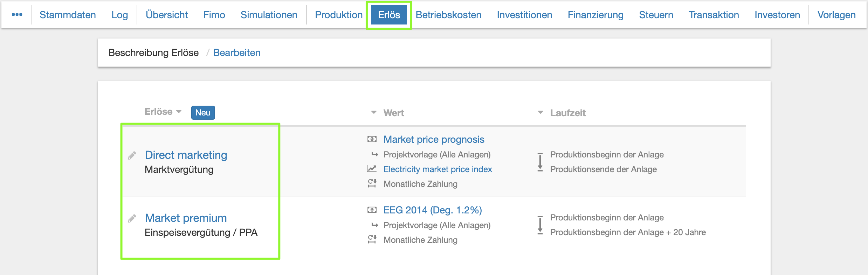Switch to the Produktion tab

[x=338, y=15]
